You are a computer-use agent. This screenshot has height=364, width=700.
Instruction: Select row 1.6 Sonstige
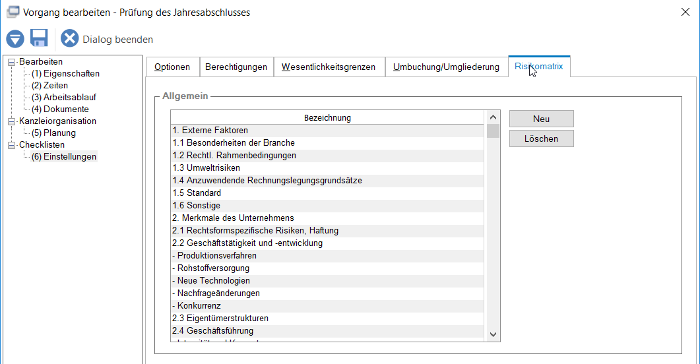[327, 205]
